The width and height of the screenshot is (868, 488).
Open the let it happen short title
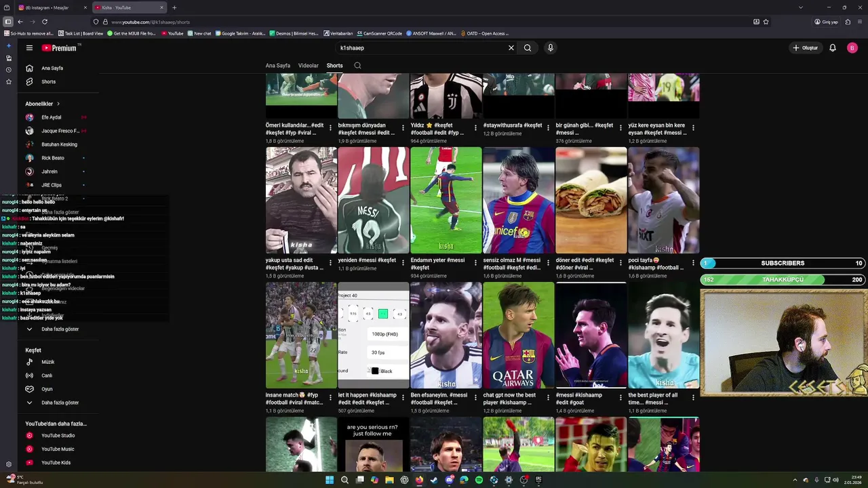coord(367,399)
